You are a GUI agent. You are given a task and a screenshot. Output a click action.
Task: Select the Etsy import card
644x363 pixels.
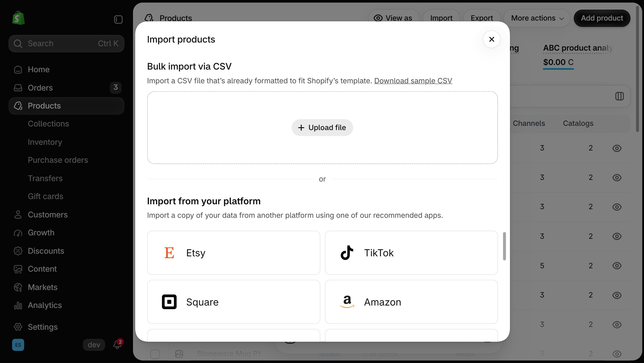[x=234, y=253]
